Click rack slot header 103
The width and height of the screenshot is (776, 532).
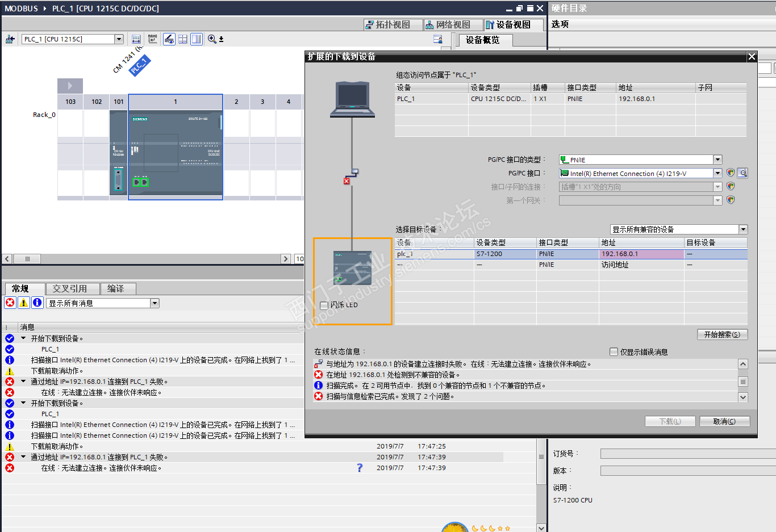(x=70, y=102)
